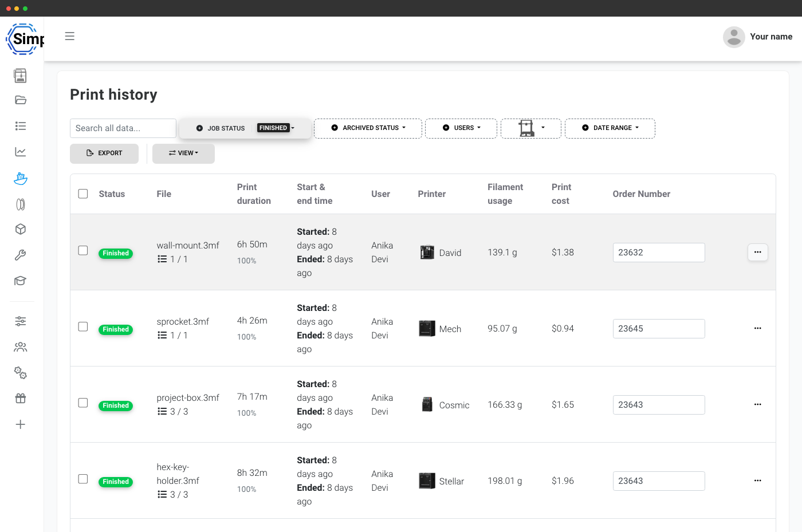Open the wrench maintenance icon in sidebar
The width and height of the screenshot is (802, 532).
(21, 255)
